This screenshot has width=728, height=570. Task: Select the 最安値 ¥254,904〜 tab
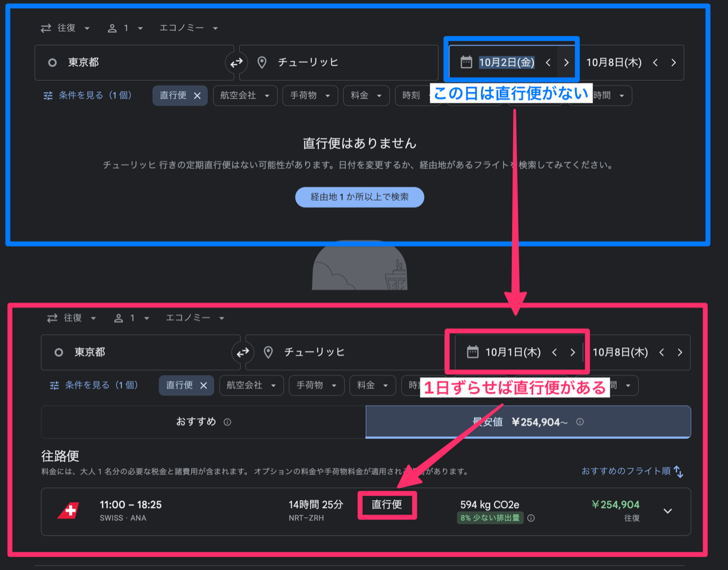pyautogui.click(x=528, y=422)
